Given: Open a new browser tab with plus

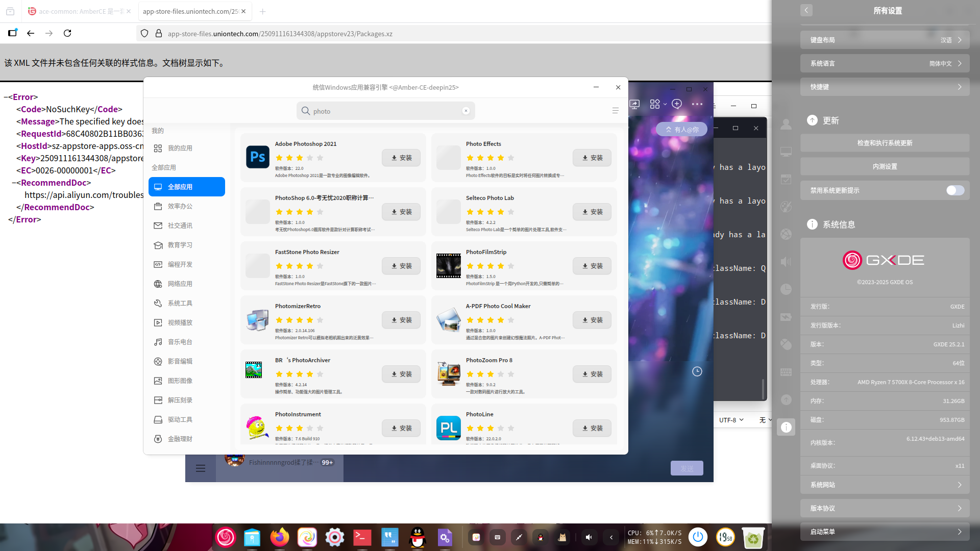Looking at the screenshot, I should point(262,11).
